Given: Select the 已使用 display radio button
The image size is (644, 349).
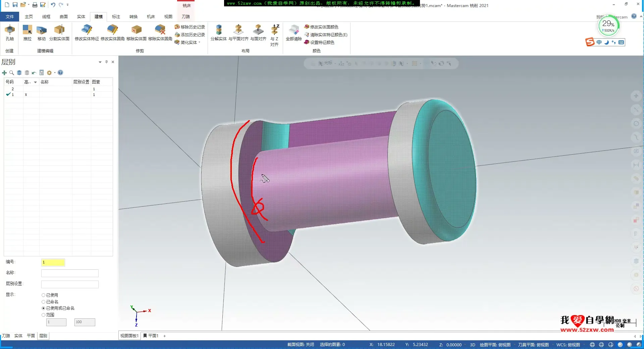Looking at the screenshot, I should [x=43, y=295].
